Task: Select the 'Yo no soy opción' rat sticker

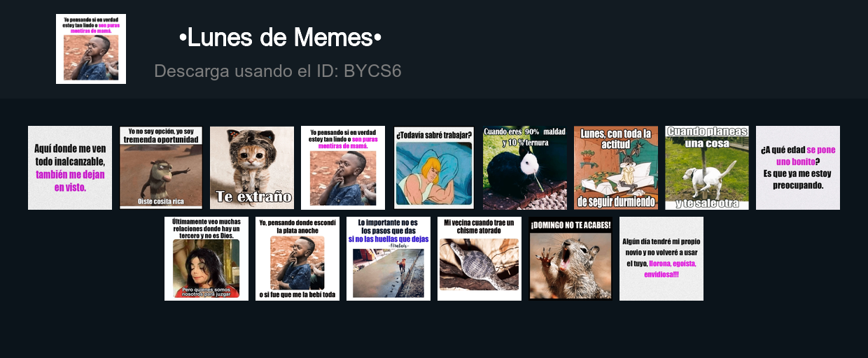Action: (161, 168)
